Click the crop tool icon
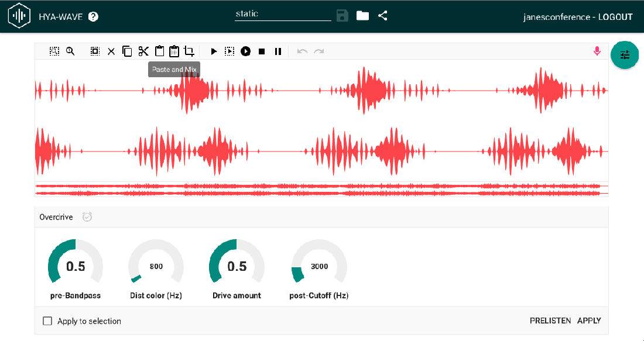 pyautogui.click(x=189, y=51)
